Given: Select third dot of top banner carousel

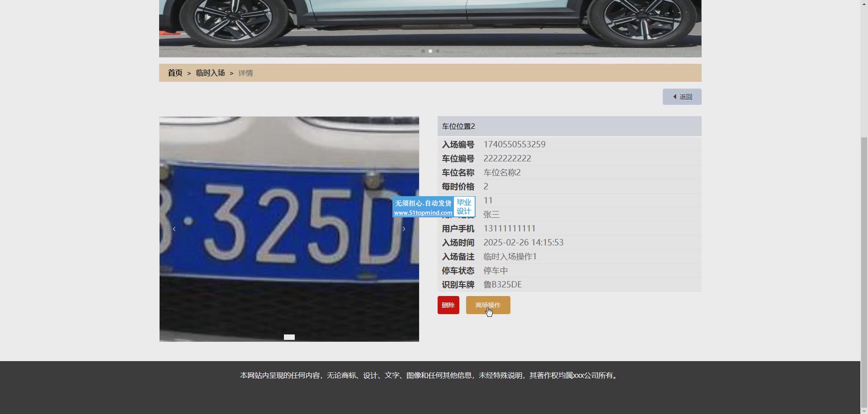Looking at the screenshot, I should [438, 51].
